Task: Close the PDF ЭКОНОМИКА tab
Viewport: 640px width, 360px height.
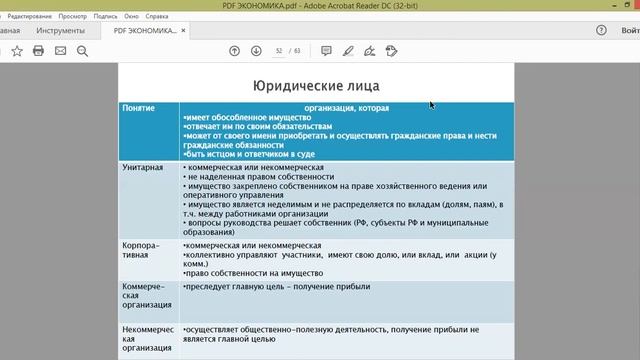Action: 183,30
